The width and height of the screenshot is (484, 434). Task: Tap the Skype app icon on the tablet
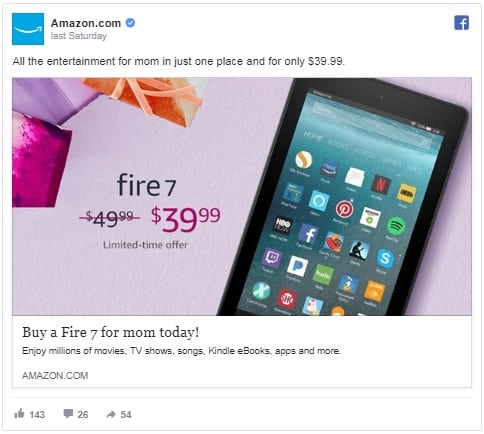[x=385, y=258]
